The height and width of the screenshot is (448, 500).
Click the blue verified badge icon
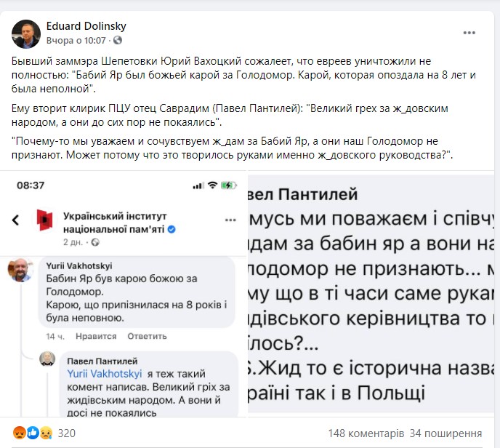(172, 230)
